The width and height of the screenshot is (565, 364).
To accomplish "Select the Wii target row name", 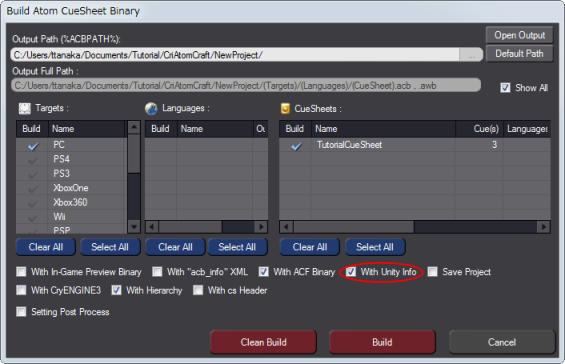I will click(x=59, y=217).
